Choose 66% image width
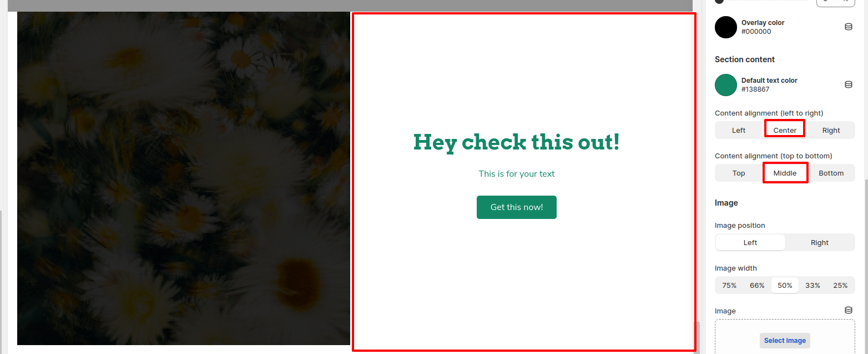Viewport: 868px width, 354px height. 757,285
